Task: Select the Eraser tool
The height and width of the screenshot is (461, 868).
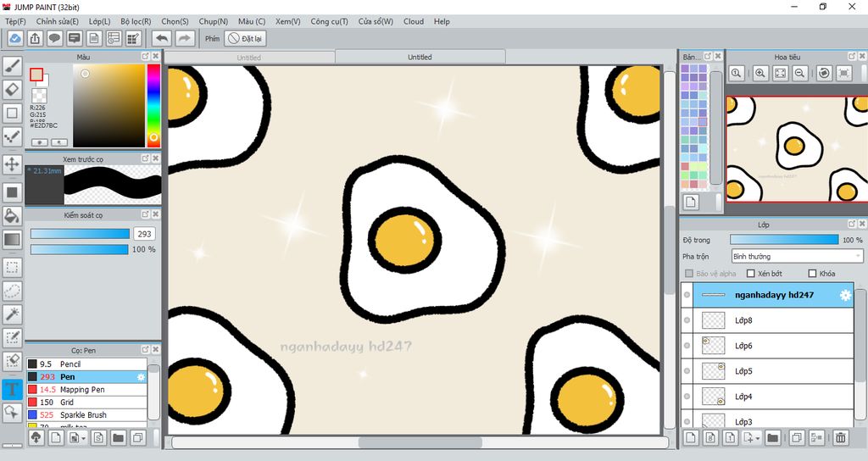Action: pyautogui.click(x=12, y=88)
